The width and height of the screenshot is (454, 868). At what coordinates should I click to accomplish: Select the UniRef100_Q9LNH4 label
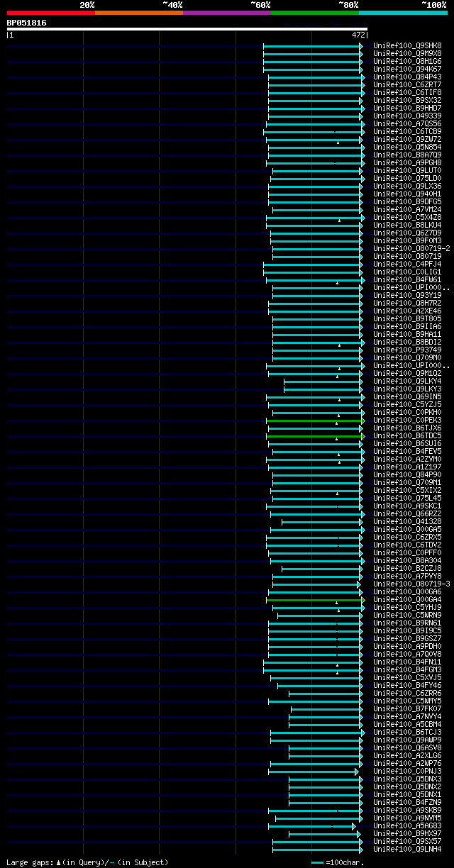407,849
